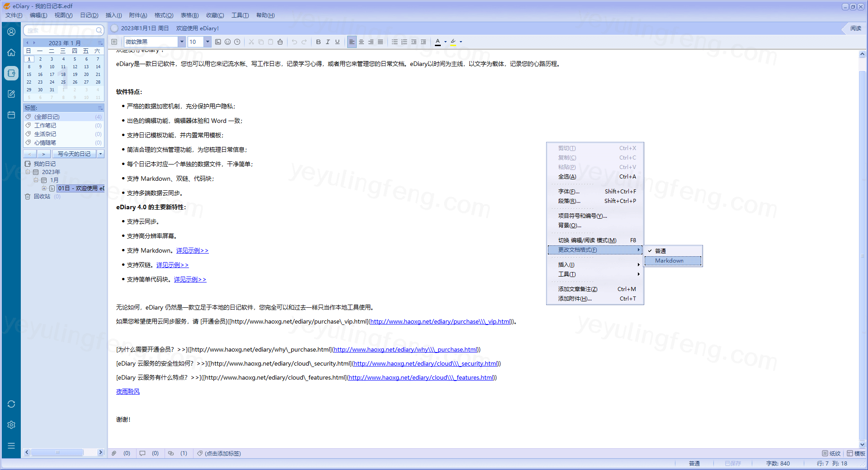Open the 文件 menu

point(14,15)
